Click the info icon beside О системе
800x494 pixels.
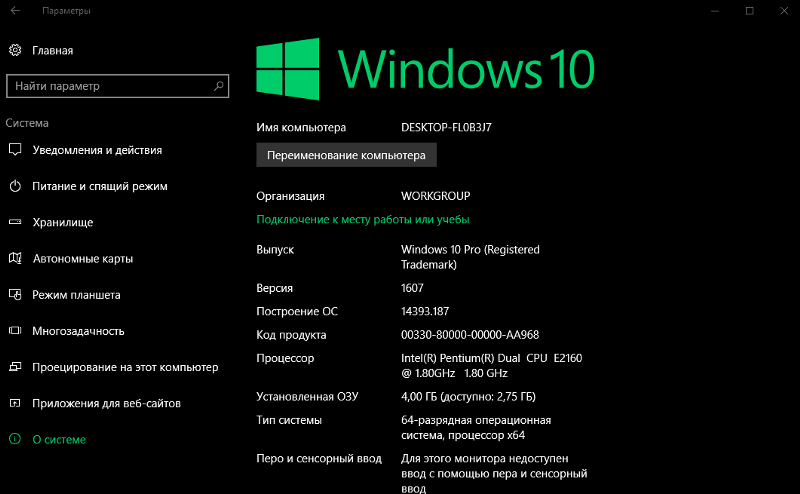coord(15,439)
